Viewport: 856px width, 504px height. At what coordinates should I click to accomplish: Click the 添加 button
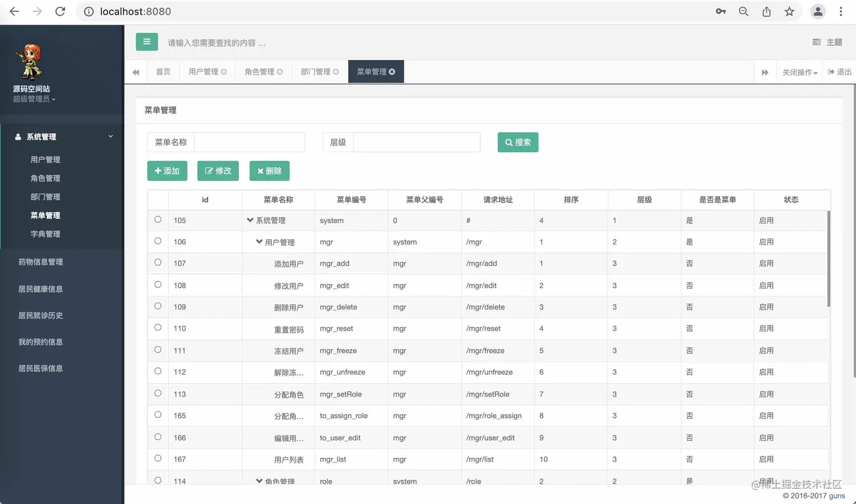(167, 171)
